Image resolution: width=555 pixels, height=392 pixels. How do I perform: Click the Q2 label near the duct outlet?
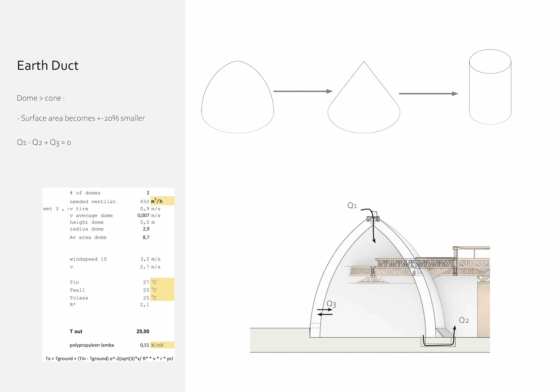[464, 320]
